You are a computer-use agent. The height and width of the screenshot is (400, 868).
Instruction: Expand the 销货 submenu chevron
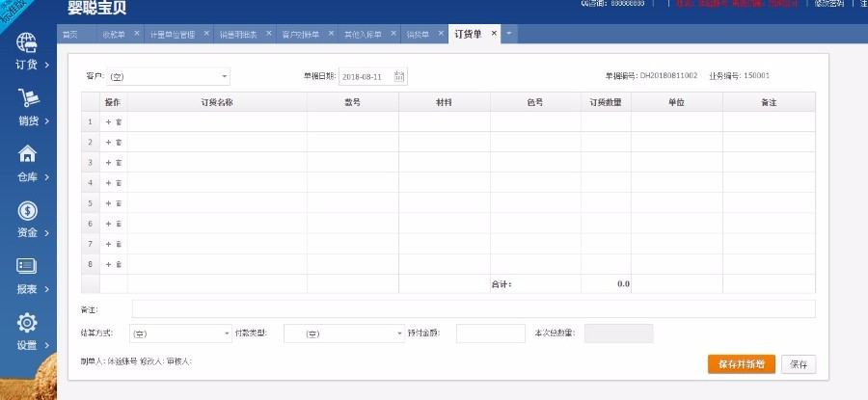[x=46, y=121]
